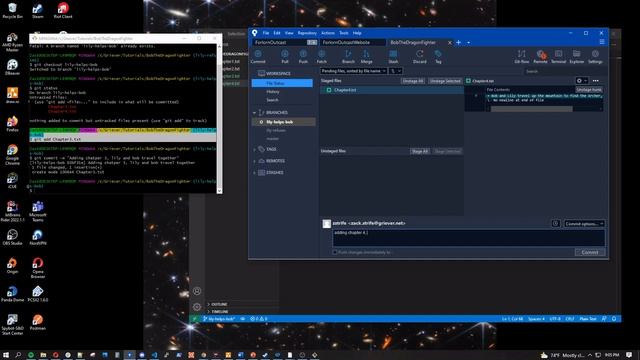Image resolution: width=640 pixels, height=360 pixels.
Task: Click the commit history clock icon near Commit options
Action: (x=556, y=223)
